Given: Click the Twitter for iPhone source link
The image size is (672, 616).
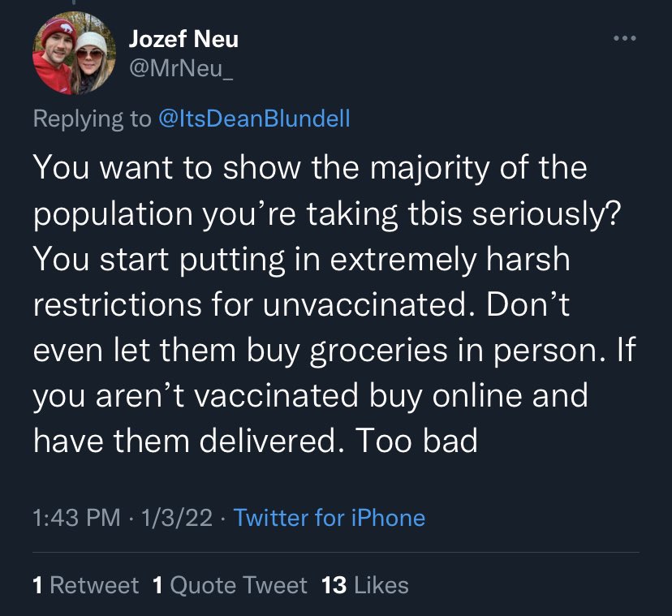Looking at the screenshot, I should [x=330, y=517].
